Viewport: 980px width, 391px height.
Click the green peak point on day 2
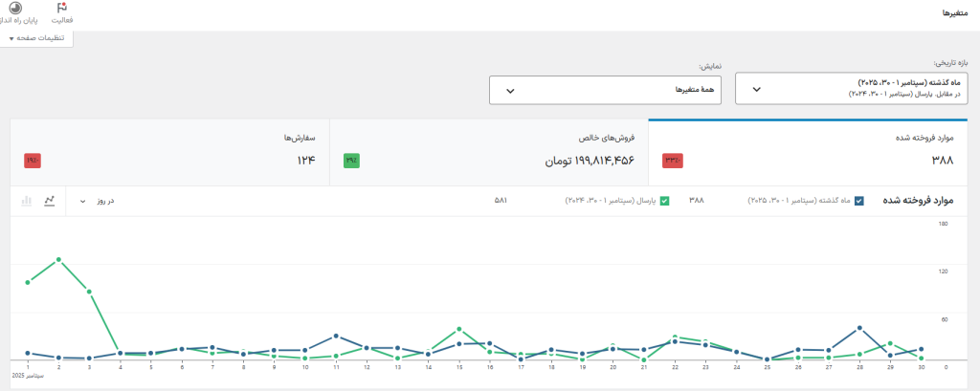[59, 259]
